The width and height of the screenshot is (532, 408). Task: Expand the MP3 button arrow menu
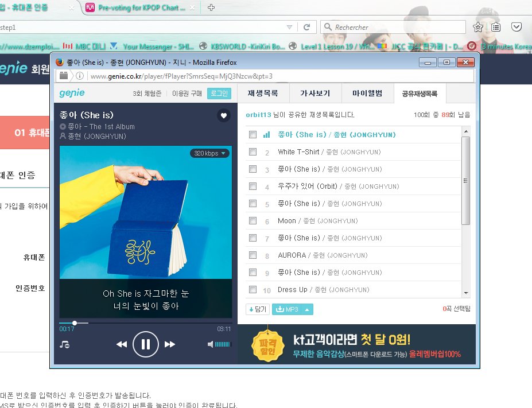pos(307,309)
